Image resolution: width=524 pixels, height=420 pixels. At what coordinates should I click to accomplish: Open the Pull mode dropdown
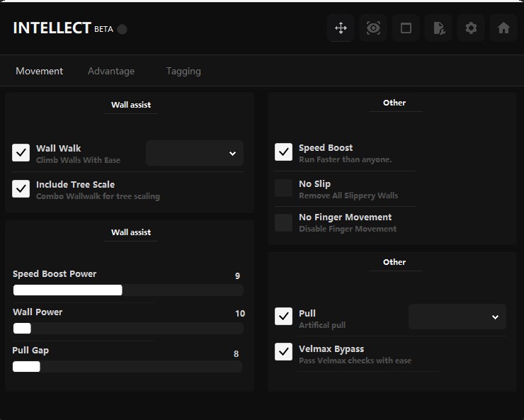click(x=457, y=317)
